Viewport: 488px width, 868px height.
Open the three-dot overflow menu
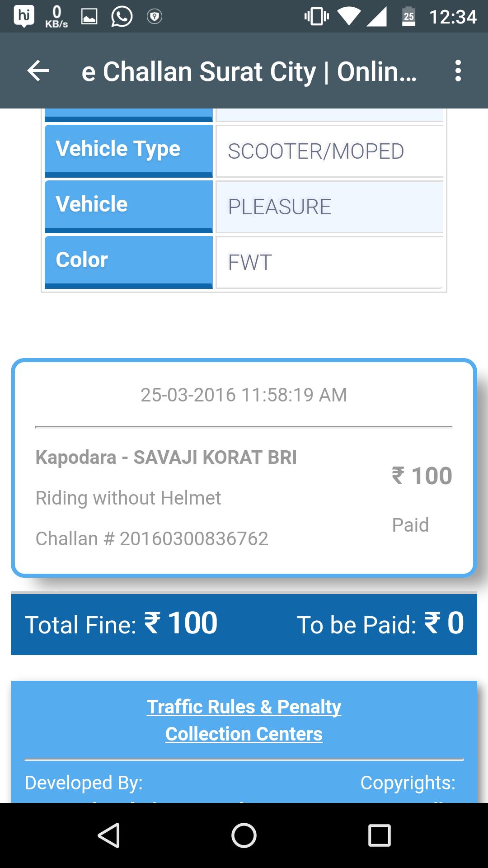click(x=458, y=71)
